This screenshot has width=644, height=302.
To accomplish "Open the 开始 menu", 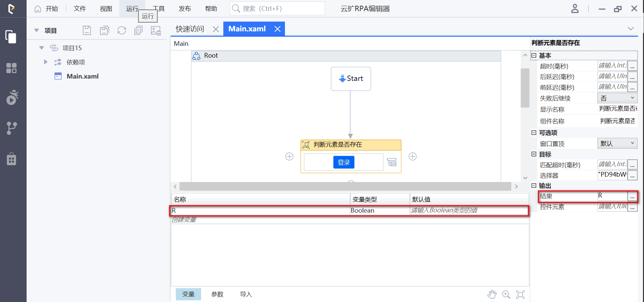I will pos(52,9).
